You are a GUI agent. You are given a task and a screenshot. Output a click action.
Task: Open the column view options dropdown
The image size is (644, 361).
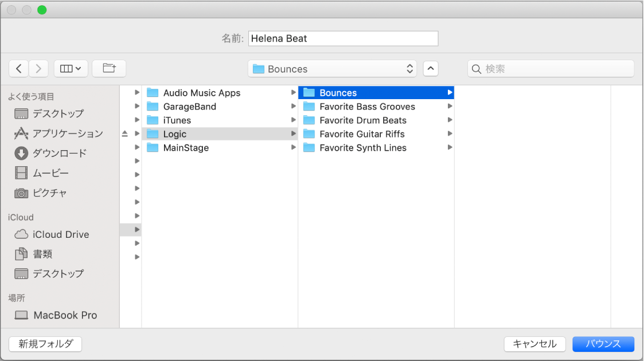pos(71,69)
